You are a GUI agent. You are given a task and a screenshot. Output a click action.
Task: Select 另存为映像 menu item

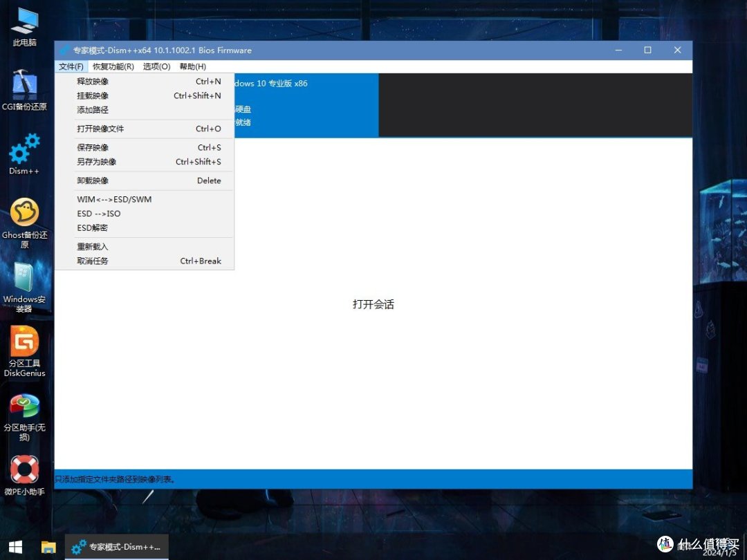point(145,162)
